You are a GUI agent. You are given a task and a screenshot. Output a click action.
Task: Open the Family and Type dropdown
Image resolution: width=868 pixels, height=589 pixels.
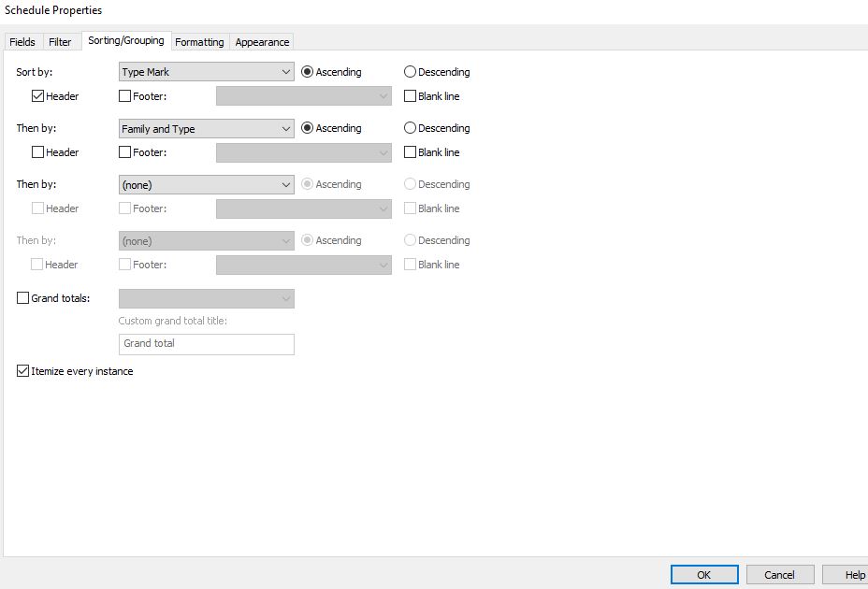(x=207, y=129)
